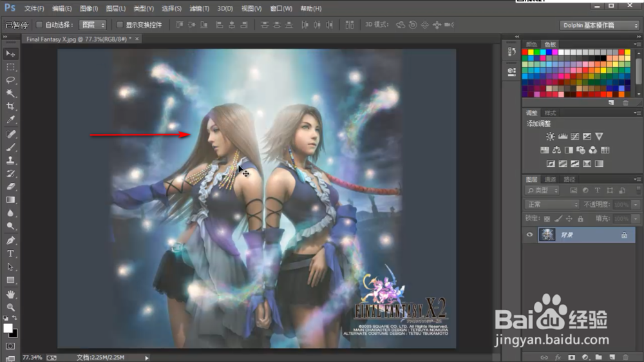
Task: Select the Clone Stamp tool
Action: pos(11,160)
